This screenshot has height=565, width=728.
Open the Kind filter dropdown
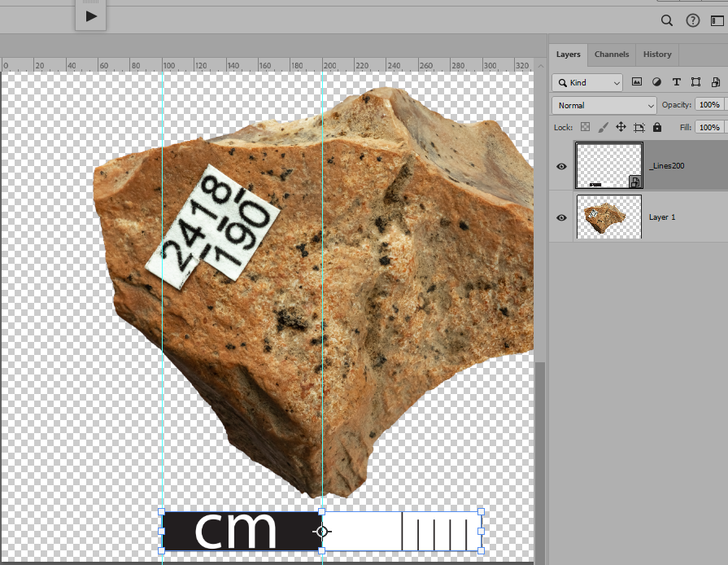tap(587, 83)
